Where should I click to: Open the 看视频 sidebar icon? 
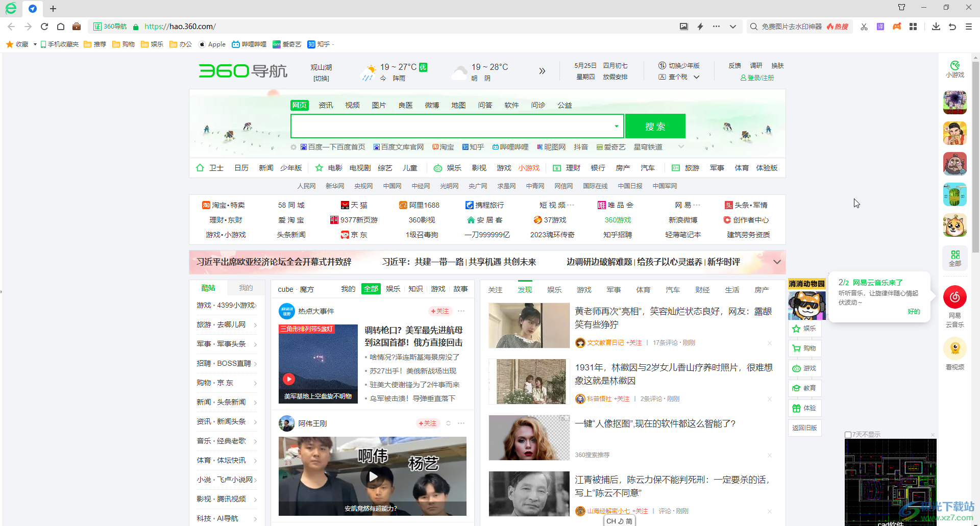tap(955, 348)
